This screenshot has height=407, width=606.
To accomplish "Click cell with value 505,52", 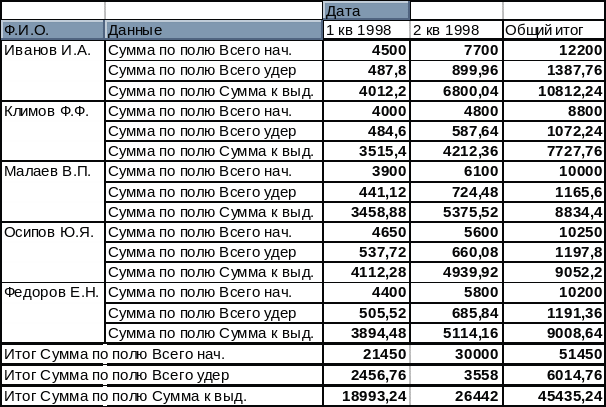I will (366, 313).
